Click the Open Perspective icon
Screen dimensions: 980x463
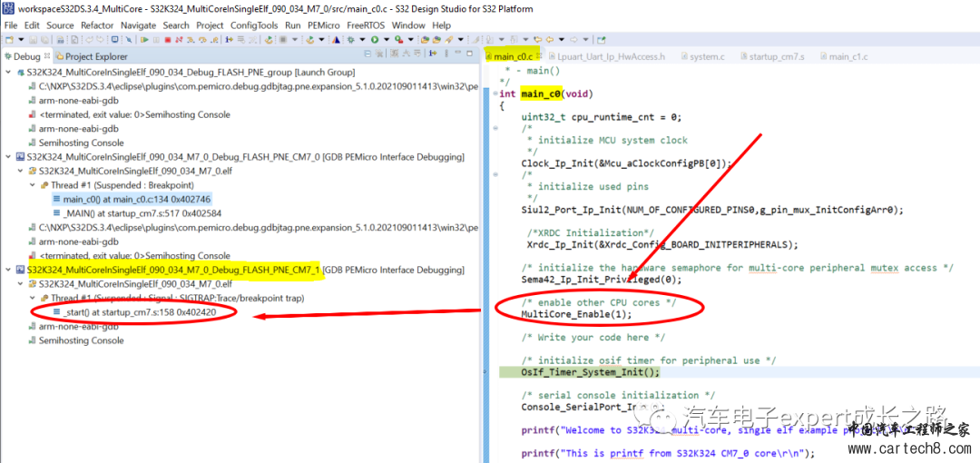[601, 39]
